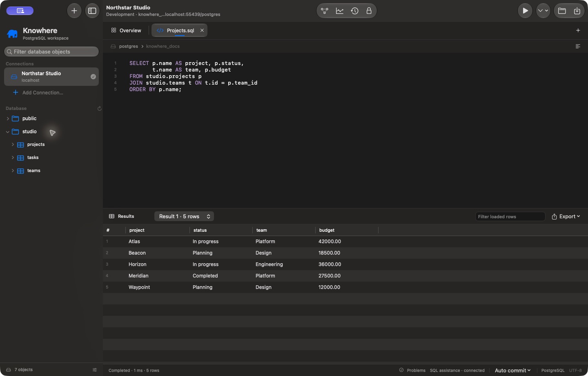Open the performance chart icon
This screenshot has width=588, height=376.
click(340, 11)
